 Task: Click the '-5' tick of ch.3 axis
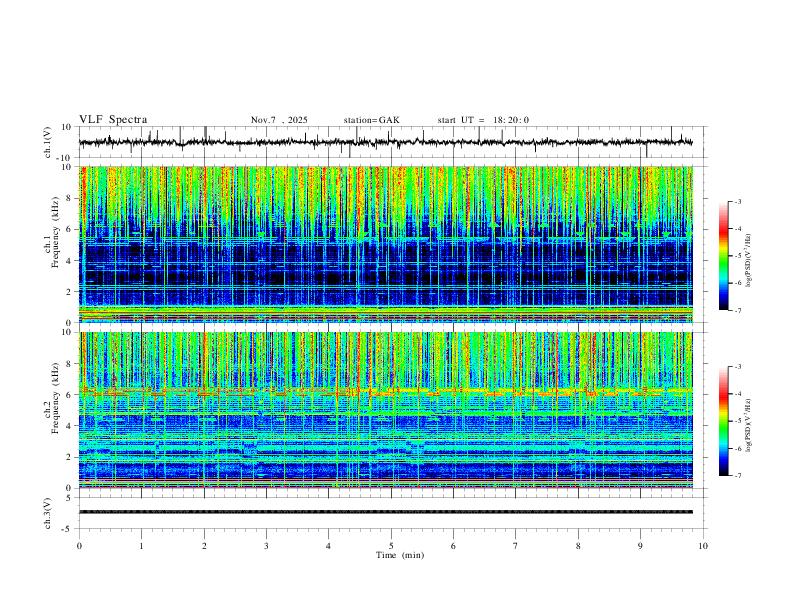tap(67, 529)
